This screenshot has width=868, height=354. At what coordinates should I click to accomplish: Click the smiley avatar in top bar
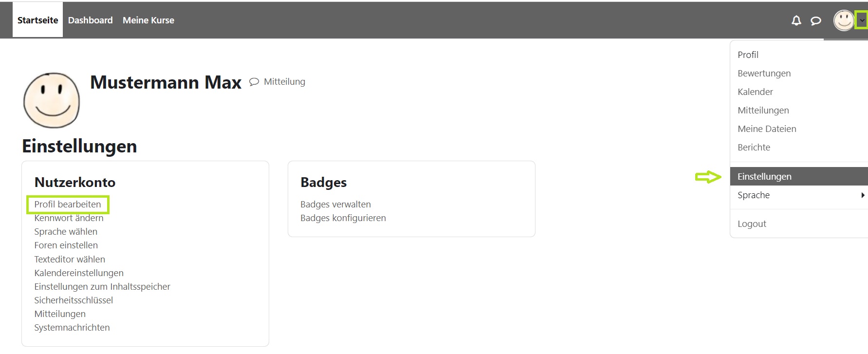point(844,20)
